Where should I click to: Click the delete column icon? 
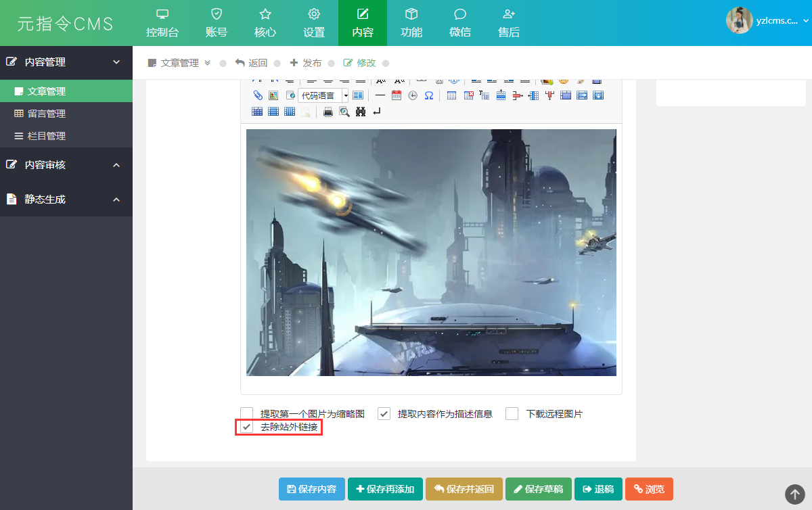(549, 95)
